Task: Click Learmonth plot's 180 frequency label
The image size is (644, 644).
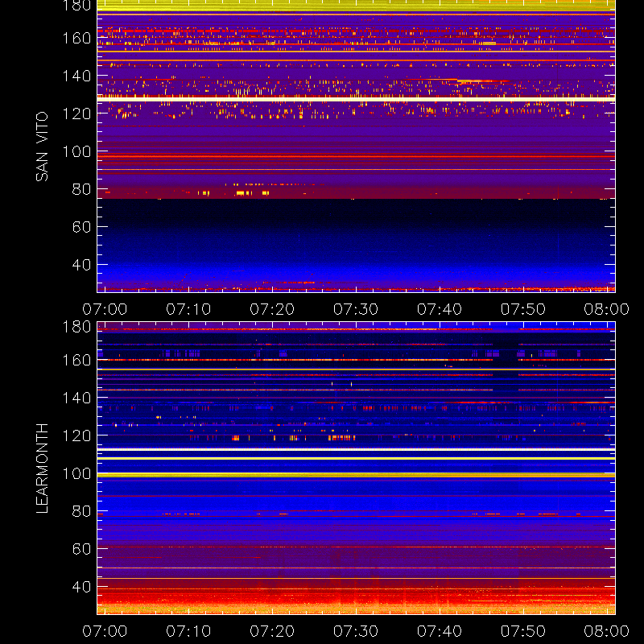Action: pyautogui.click(x=76, y=327)
